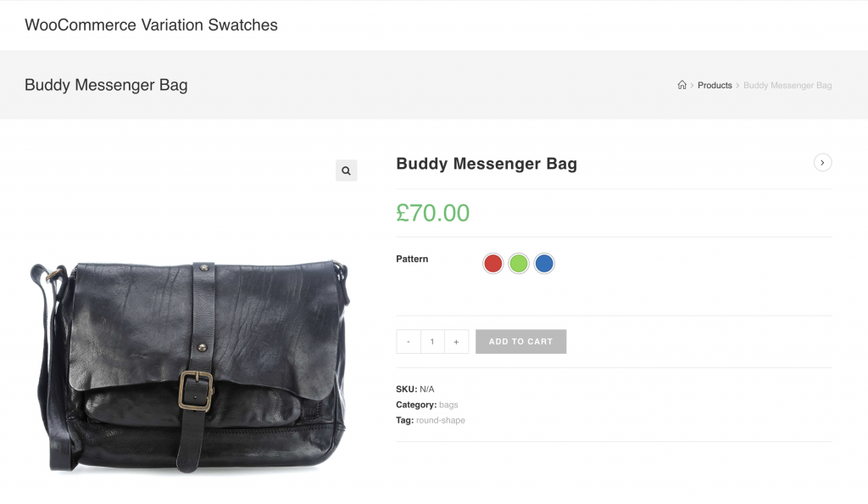Increase quantity with the plus button

point(456,341)
